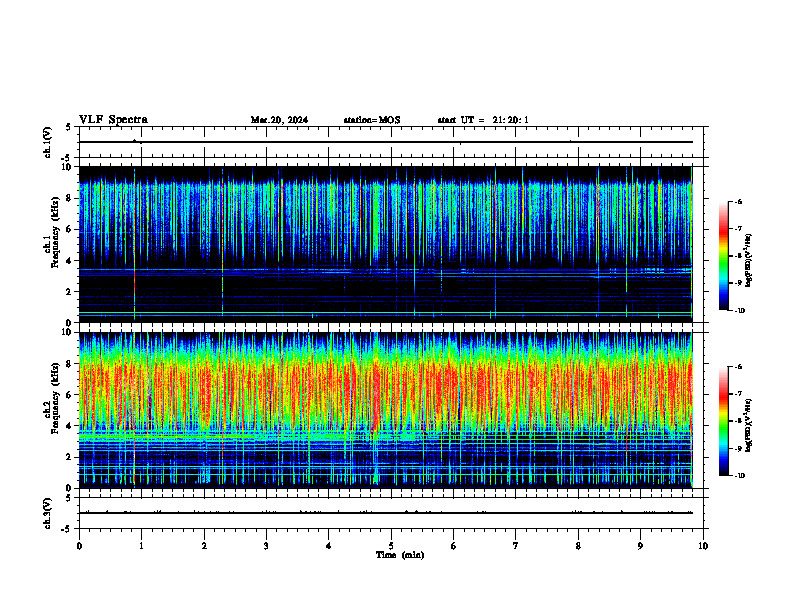Image resolution: width=792 pixels, height=612 pixels.
Task: Click the ch.1 frequency tick "0"
Action: tap(70, 323)
